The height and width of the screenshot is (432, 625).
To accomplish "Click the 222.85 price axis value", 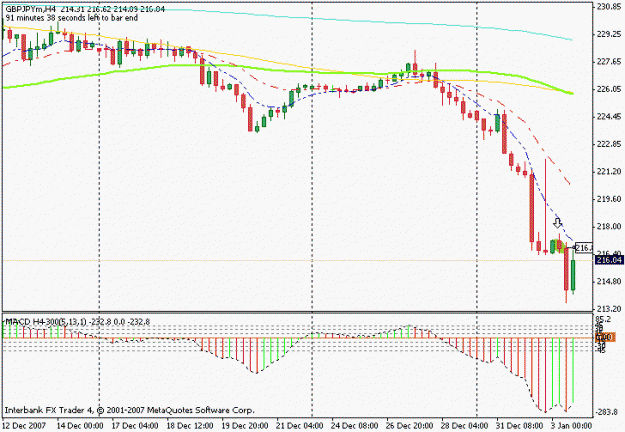I will point(609,144).
